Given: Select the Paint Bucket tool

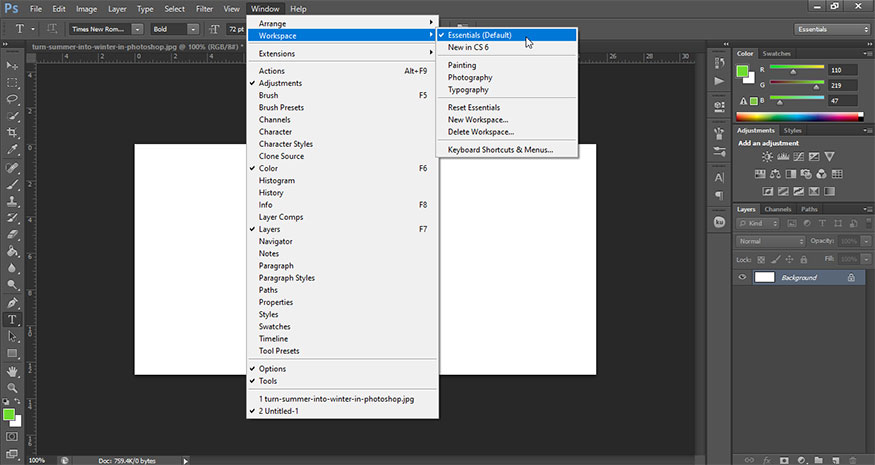Looking at the screenshot, I should 12,251.
